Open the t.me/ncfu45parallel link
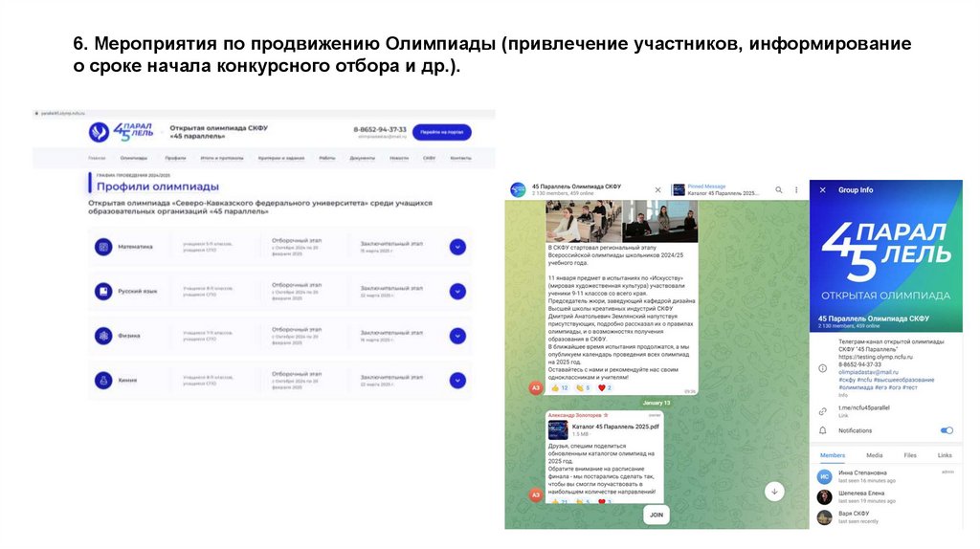The height and width of the screenshot is (549, 980). click(x=864, y=407)
